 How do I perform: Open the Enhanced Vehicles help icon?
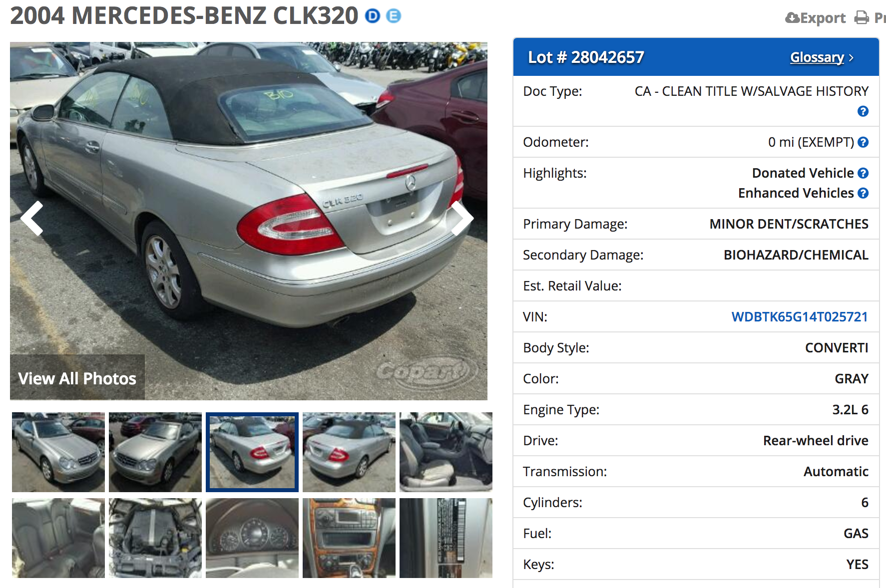[863, 193]
